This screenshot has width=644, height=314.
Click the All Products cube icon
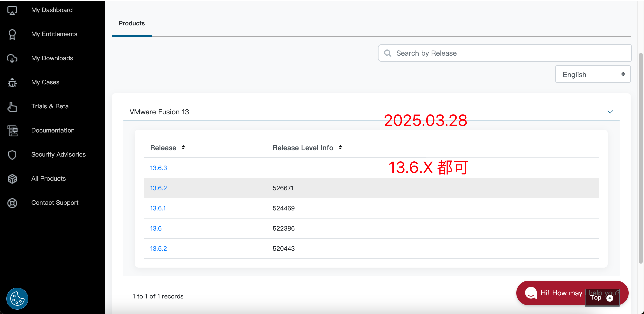point(12,179)
